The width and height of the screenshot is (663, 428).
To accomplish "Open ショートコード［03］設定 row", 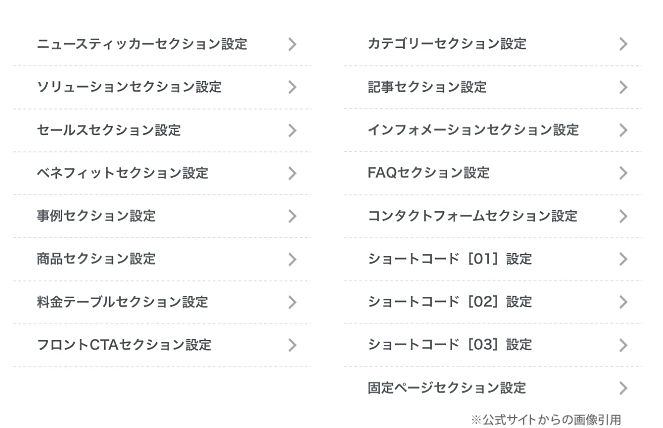I will point(450,345).
